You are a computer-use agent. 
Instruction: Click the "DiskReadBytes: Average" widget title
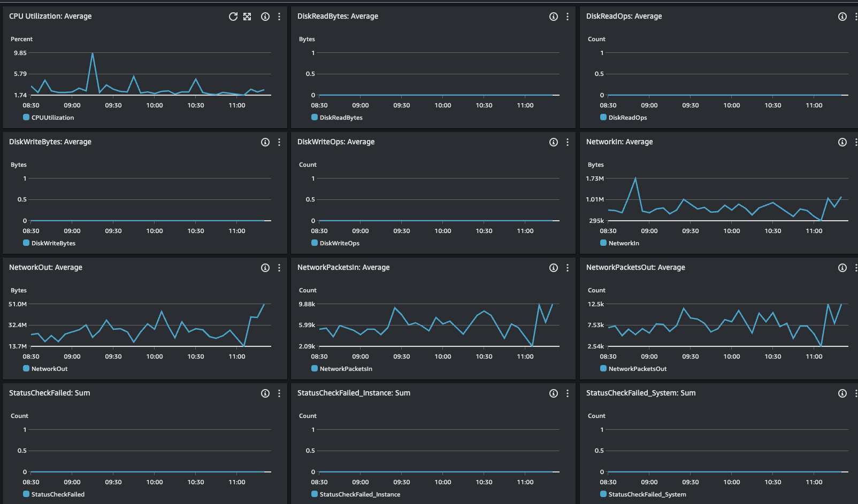(x=338, y=17)
